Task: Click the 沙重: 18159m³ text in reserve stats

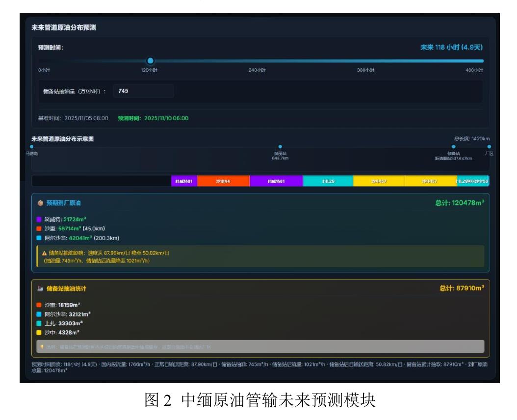Action: point(62,305)
